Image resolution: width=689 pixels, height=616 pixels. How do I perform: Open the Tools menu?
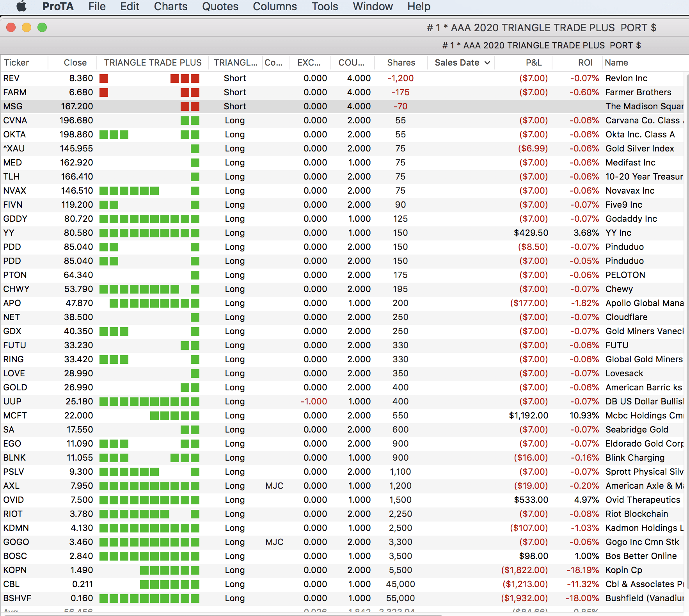(325, 6)
